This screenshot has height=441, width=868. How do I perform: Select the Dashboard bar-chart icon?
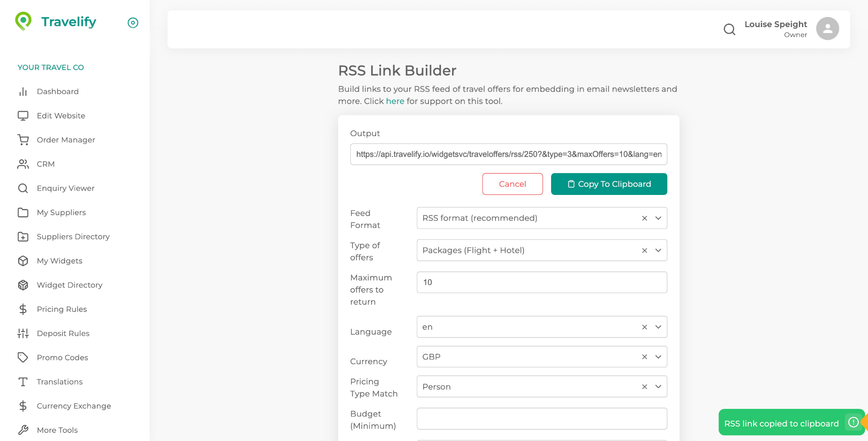point(23,91)
